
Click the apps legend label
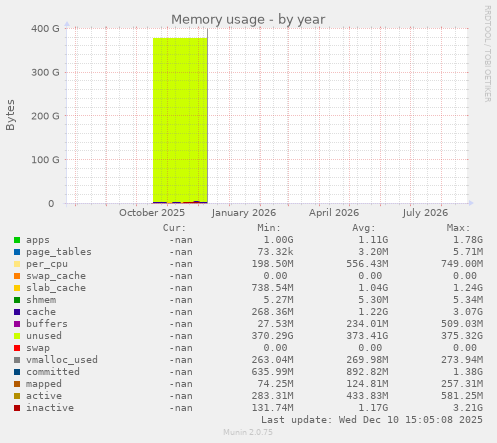[38, 240]
